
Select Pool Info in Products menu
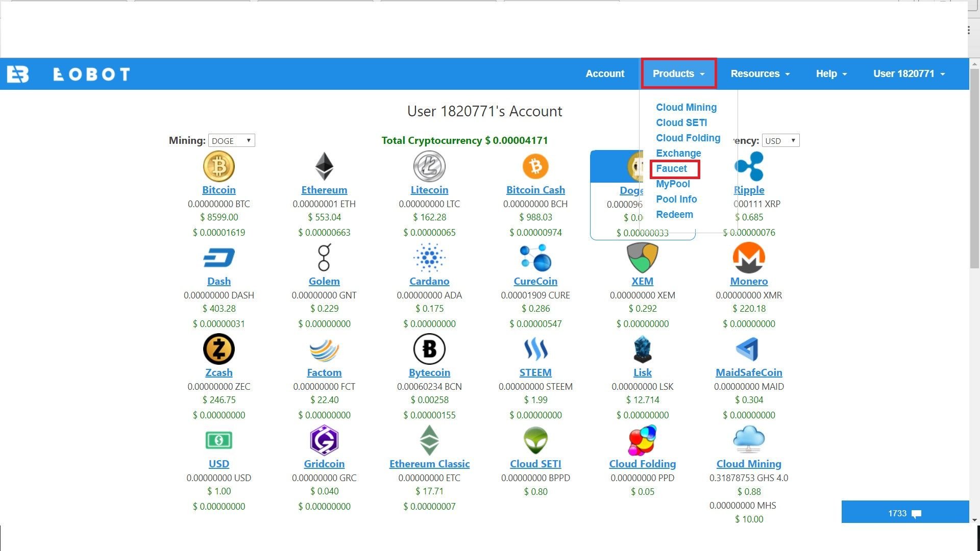coord(676,199)
